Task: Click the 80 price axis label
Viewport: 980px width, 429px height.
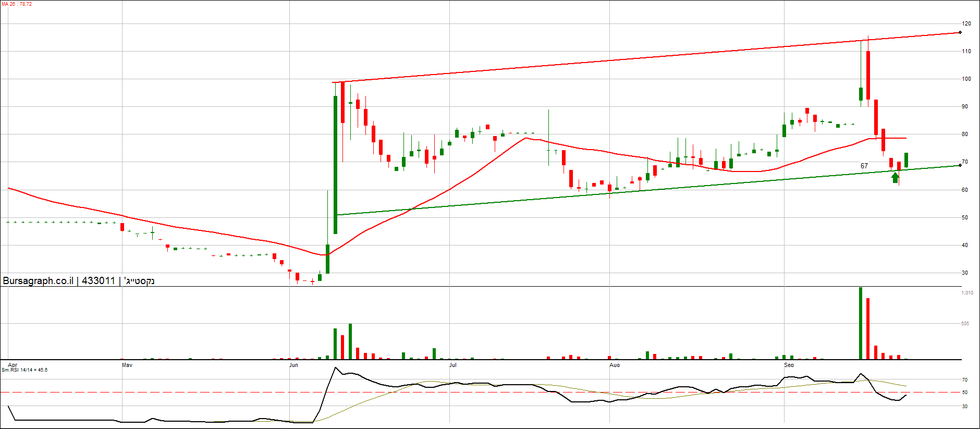Action: 965,134
